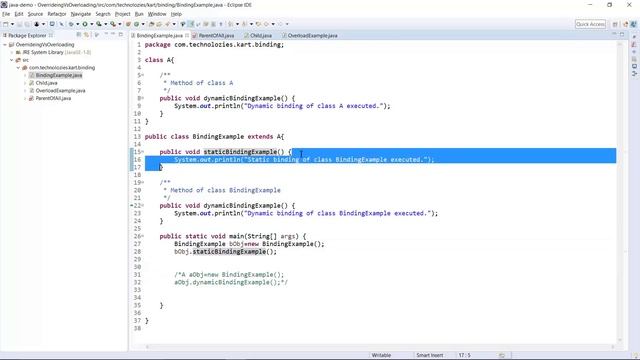Click the Open Type toolbar icon
This screenshot has width=640, height=360.
[x=151, y=24]
